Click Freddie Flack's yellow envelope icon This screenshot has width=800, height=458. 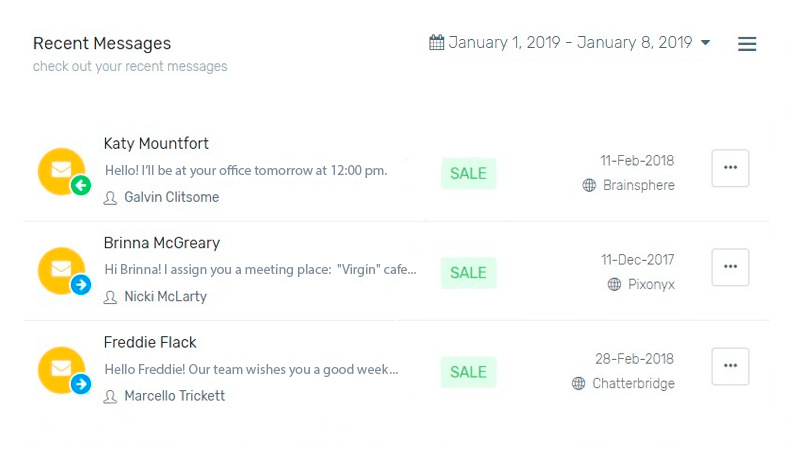click(x=60, y=369)
